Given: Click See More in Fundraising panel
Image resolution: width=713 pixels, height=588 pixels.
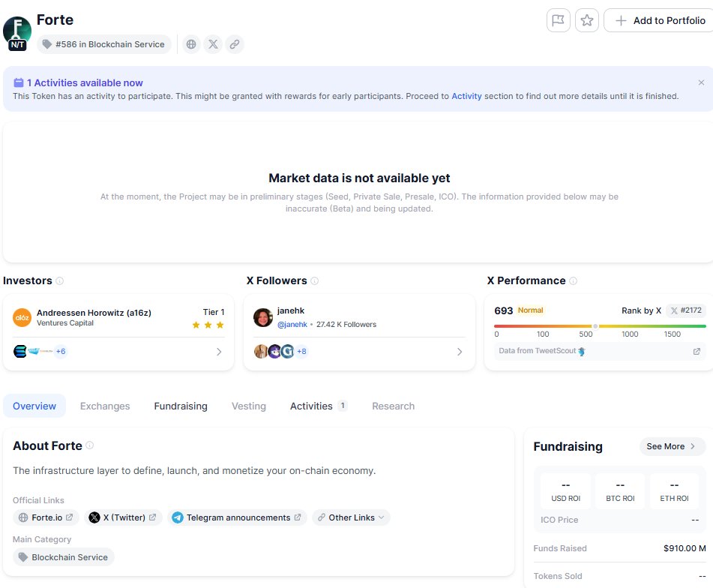Looking at the screenshot, I should pos(672,446).
